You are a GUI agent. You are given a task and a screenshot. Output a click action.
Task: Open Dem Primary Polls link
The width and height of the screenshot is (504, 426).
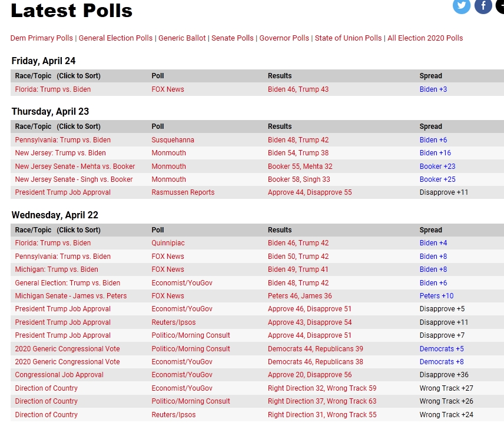(41, 38)
